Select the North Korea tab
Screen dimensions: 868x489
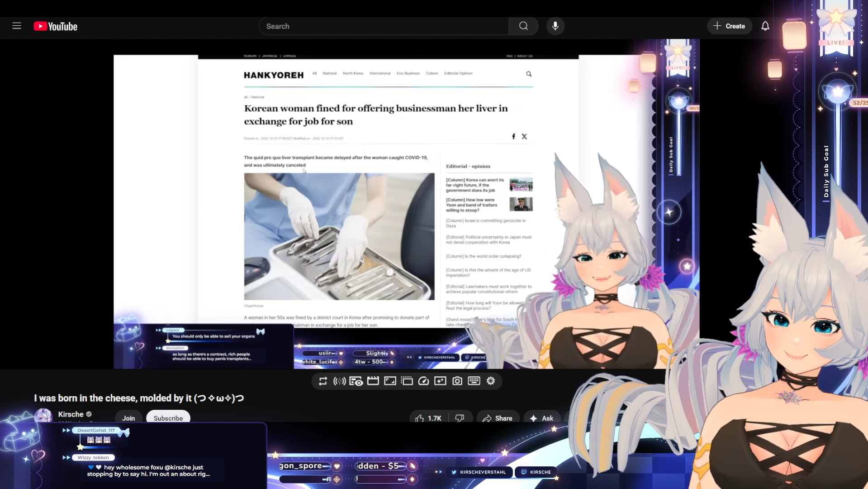(353, 73)
